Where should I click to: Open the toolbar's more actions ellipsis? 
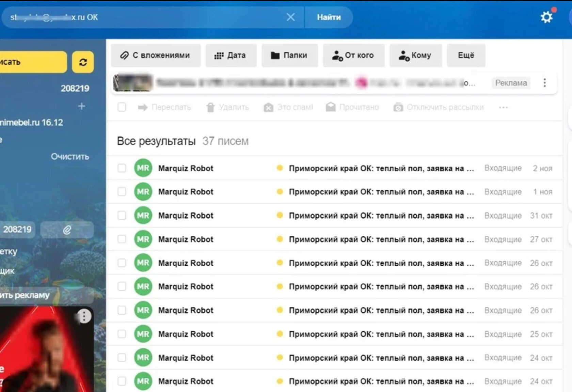point(503,107)
